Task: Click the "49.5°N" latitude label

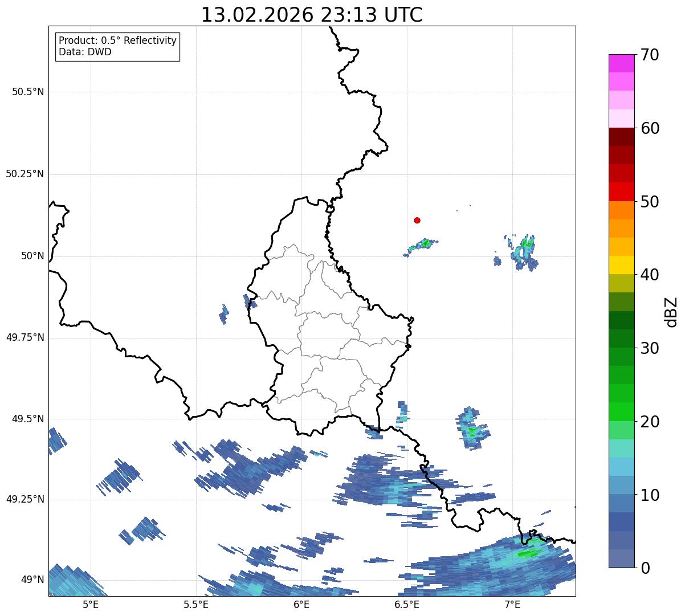Action: [27, 419]
